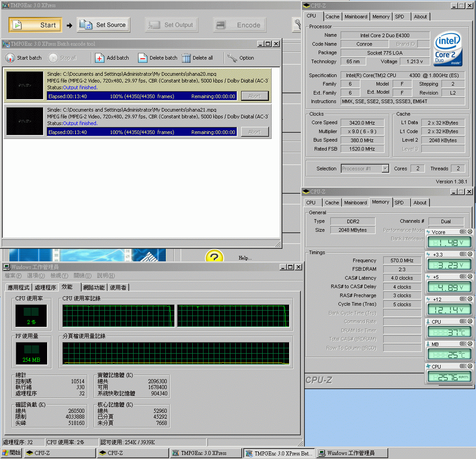Click +12 sensor close icon
Screen dimensions: 476x459
click(470, 299)
